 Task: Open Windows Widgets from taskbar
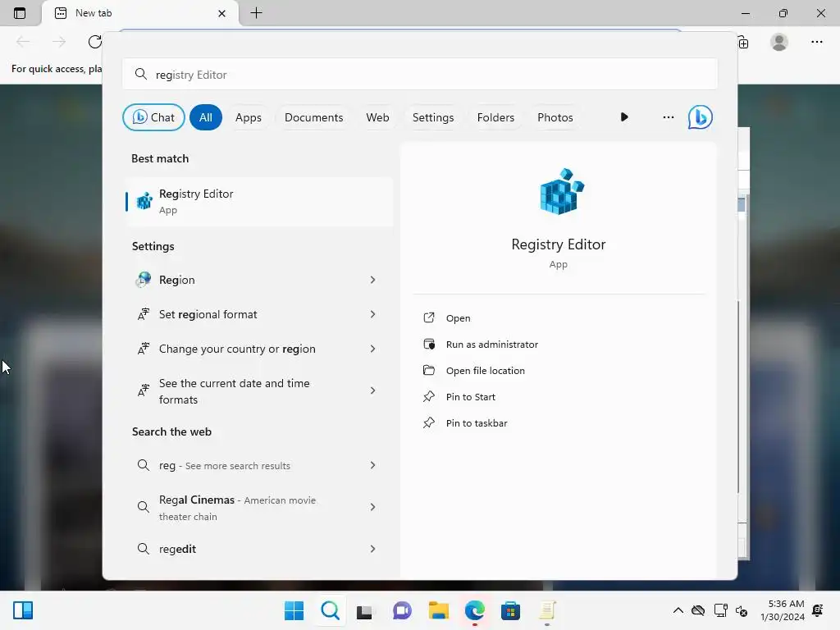tap(23, 610)
